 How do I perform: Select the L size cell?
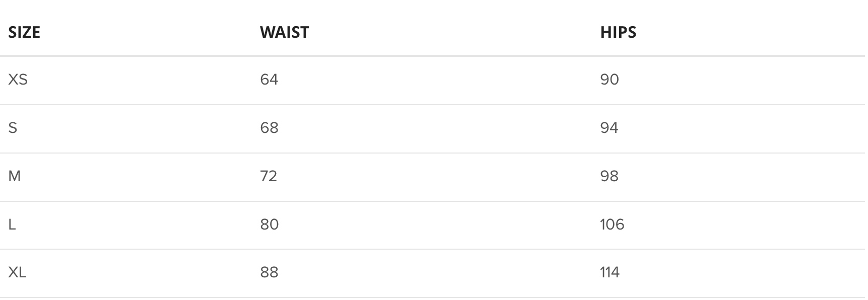point(12,224)
